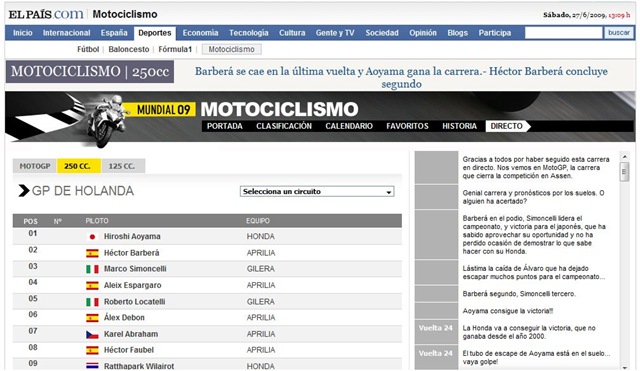
Task: Open the Inicio menu item
Action: click(22, 33)
